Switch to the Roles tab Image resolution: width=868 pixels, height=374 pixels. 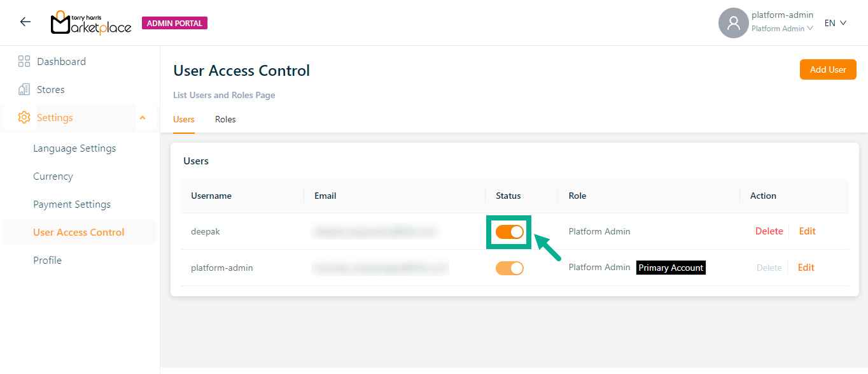pos(225,120)
